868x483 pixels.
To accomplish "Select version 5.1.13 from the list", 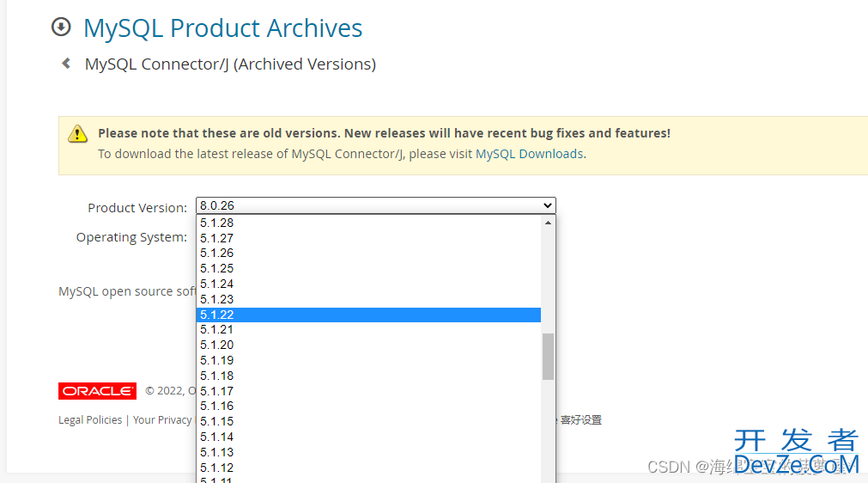I will click(x=368, y=453).
